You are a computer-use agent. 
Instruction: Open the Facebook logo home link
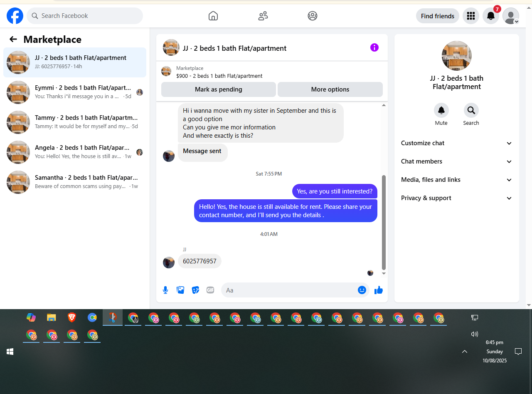coord(15,16)
